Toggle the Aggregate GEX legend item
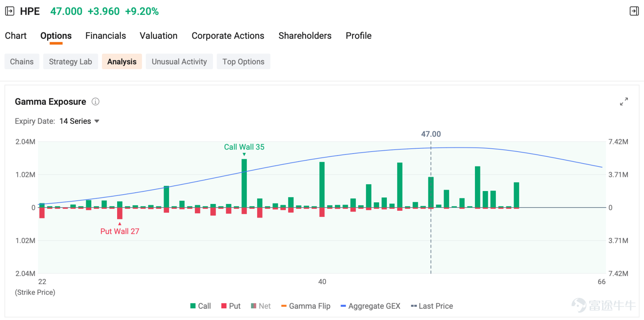644x320 pixels. tap(370, 306)
